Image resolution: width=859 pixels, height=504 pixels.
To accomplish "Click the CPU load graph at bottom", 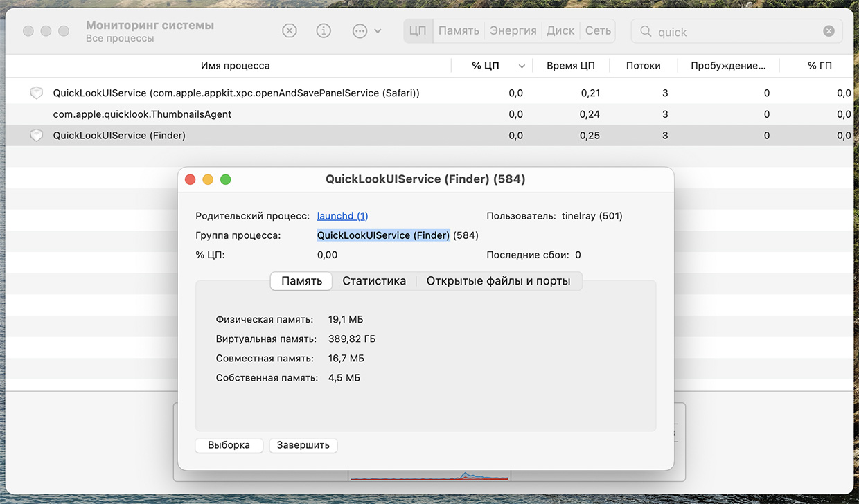I will [429, 476].
